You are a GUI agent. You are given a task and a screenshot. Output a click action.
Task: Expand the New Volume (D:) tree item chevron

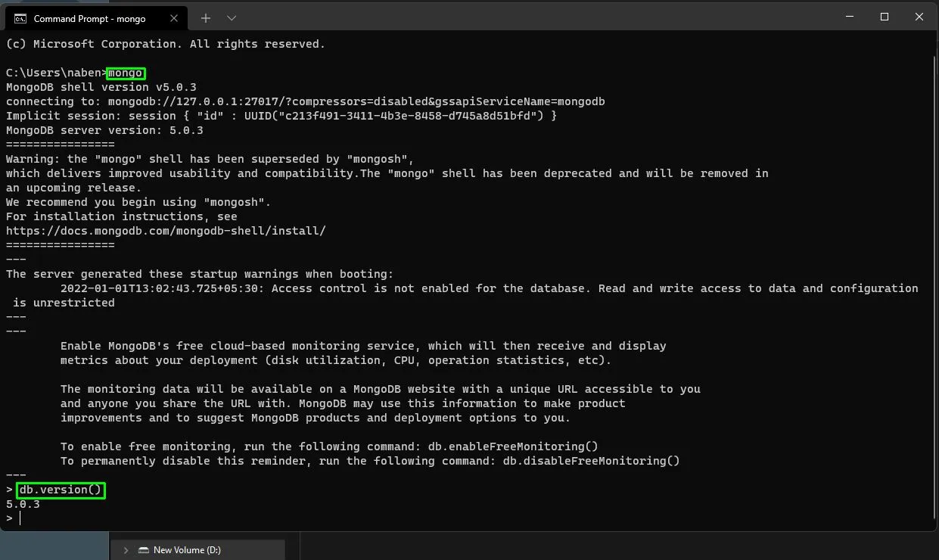point(126,550)
